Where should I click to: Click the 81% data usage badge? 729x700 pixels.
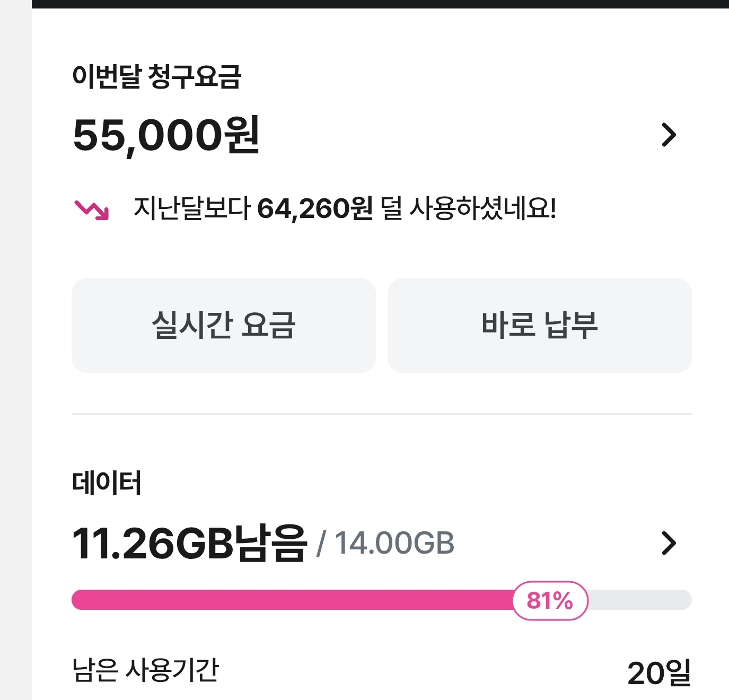(x=550, y=601)
